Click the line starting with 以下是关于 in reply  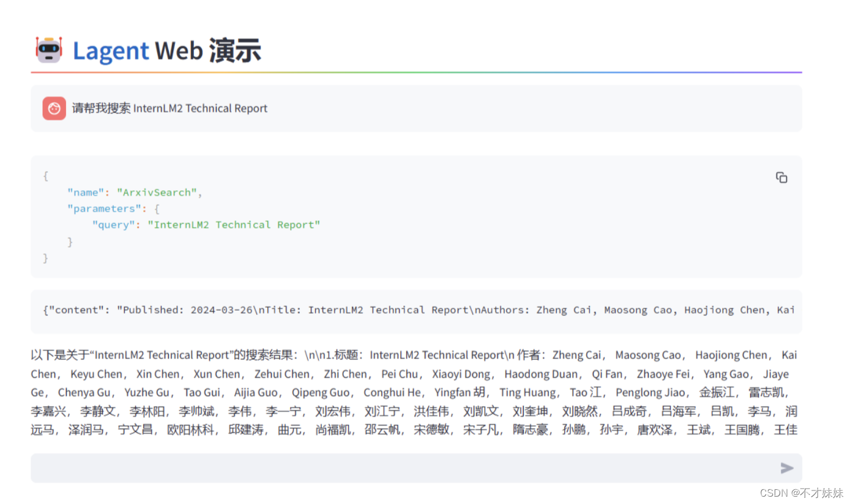(x=414, y=355)
